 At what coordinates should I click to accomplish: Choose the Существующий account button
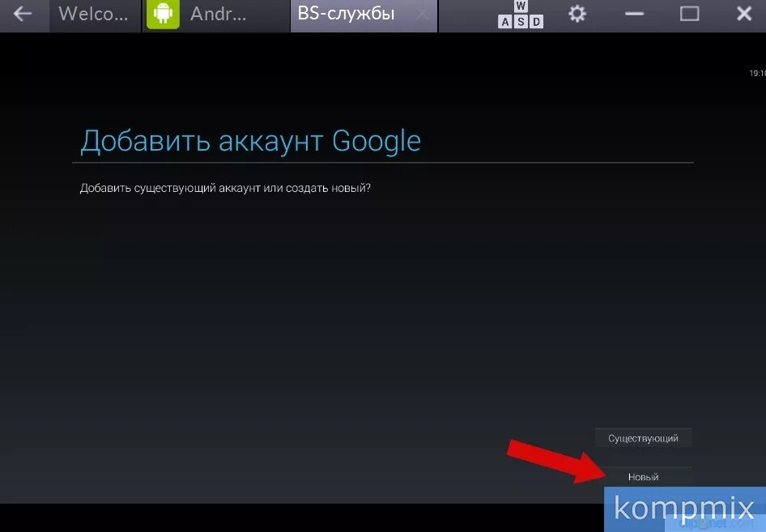(644, 438)
